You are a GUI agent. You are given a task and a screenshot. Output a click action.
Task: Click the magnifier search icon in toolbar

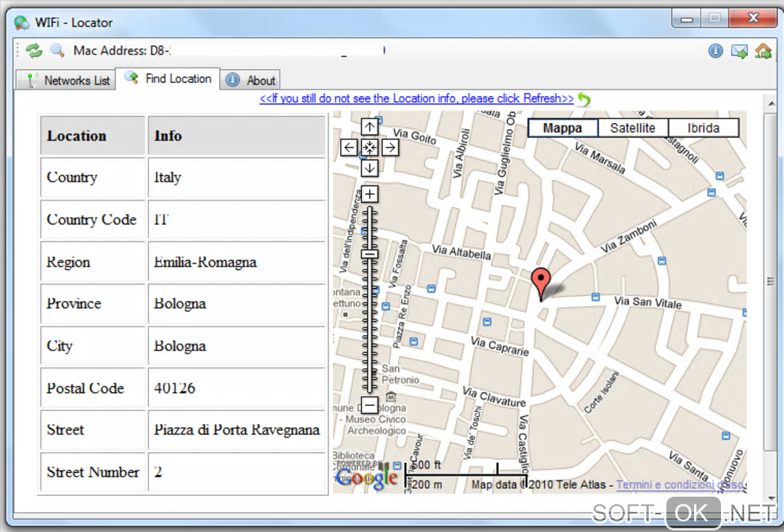57,51
